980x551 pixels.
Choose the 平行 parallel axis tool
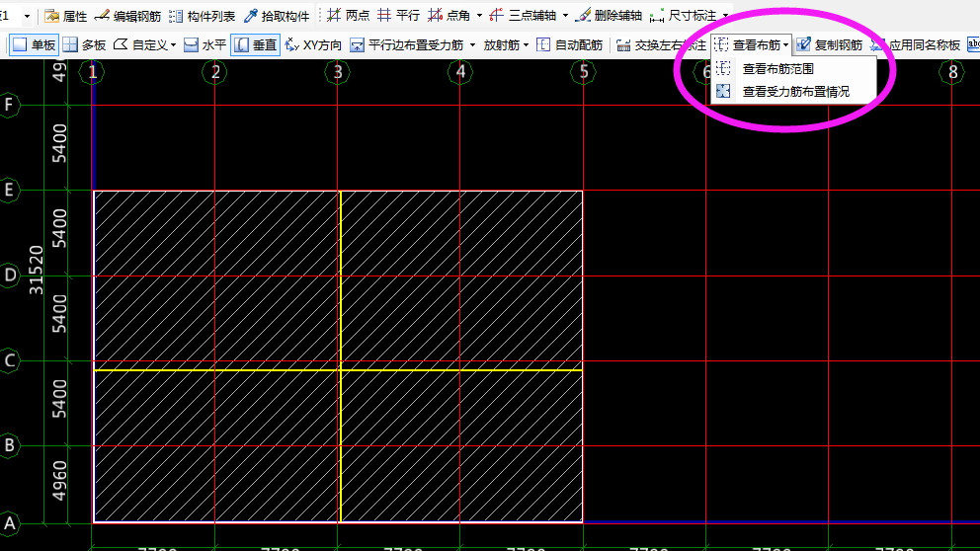[399, 16]
